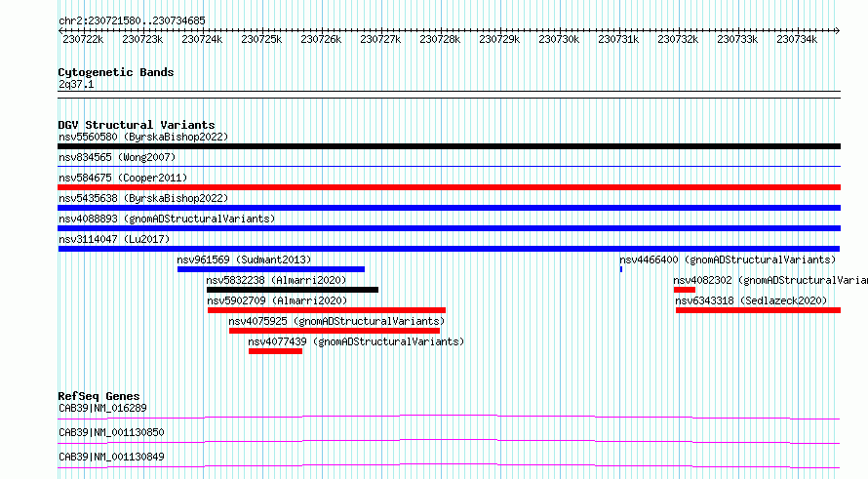
Task: Open CAB39|NM_001130849 transcript label
Action: pos(111,457)
